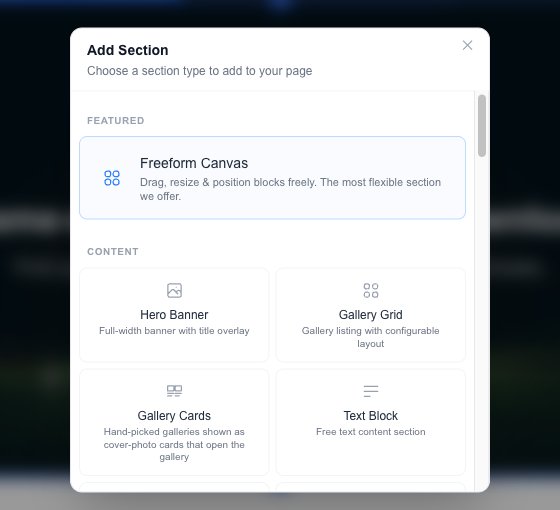
Task: Add the Gallery Cards section by its title
Action: click(x=174, y=416)
